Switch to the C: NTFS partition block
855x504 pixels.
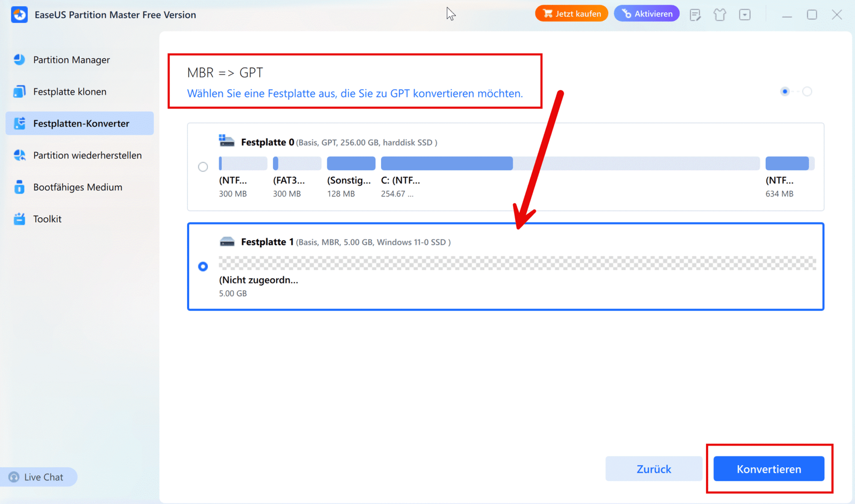(x=447, y=163)
